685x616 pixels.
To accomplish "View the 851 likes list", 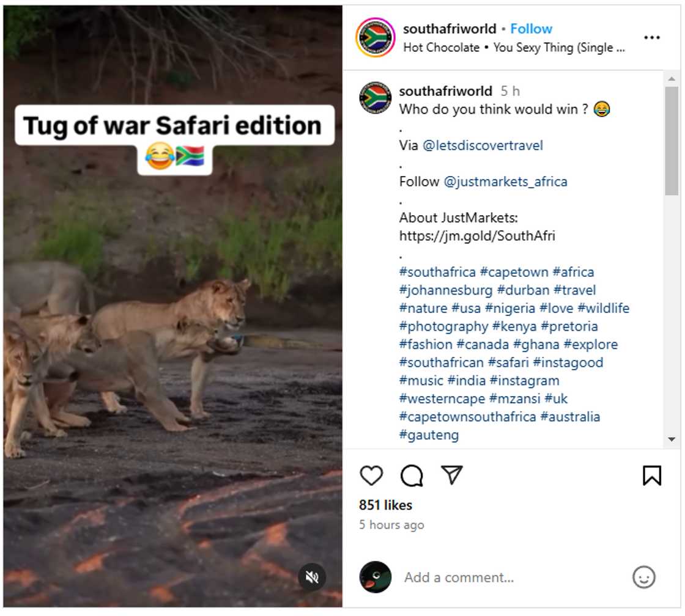I will point(385,505).
